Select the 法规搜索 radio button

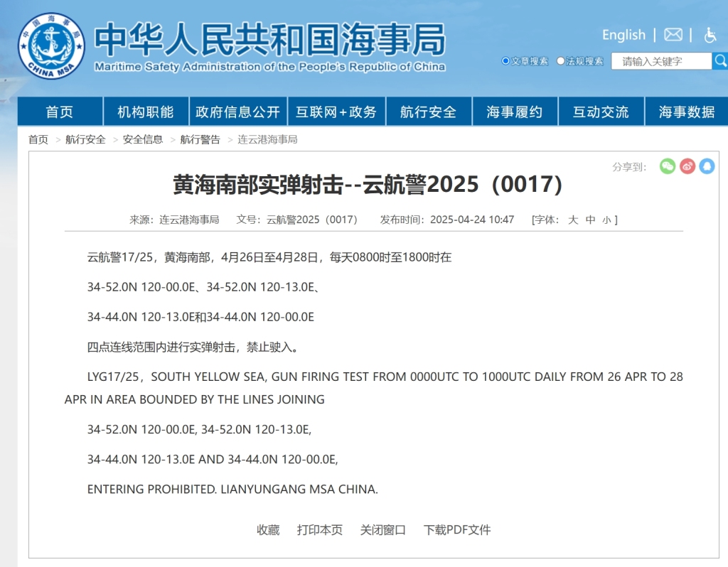[561, 61]
